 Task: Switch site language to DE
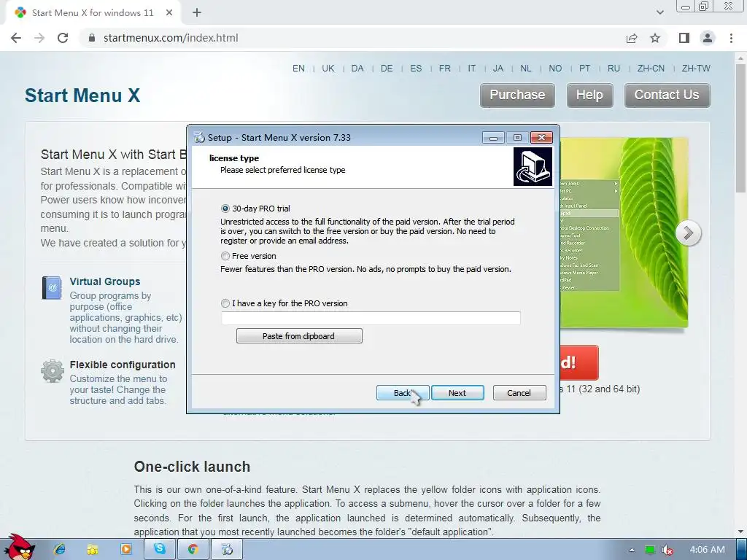[x=387, y=68]
